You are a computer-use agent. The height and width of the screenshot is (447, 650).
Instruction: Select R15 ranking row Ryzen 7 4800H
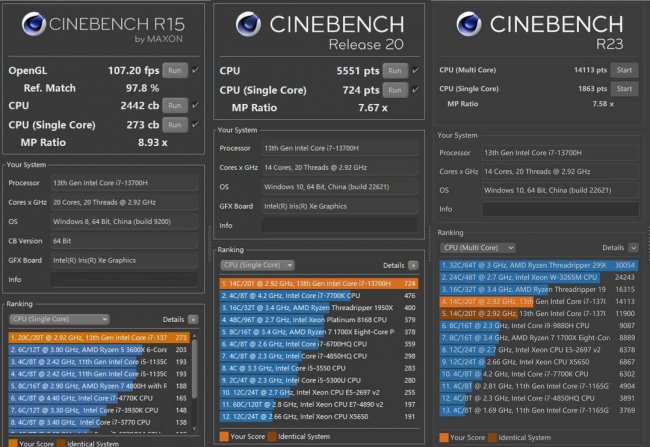(99, 386)
